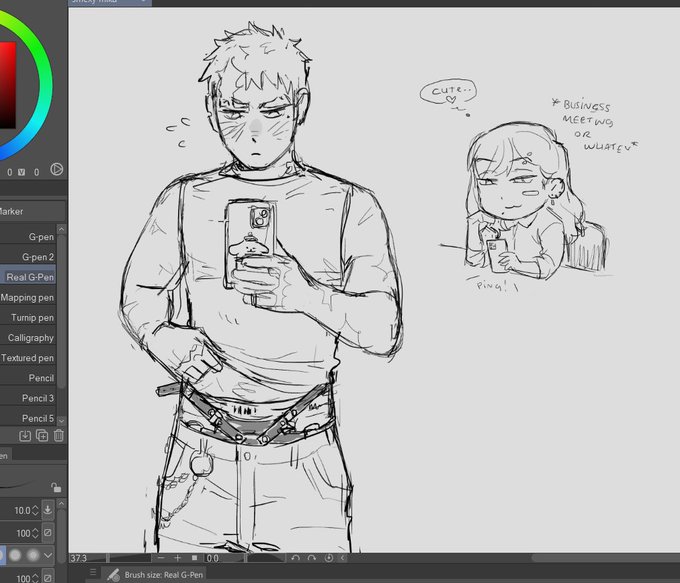Click the delete sub tool trash icon

pos(59,436)
